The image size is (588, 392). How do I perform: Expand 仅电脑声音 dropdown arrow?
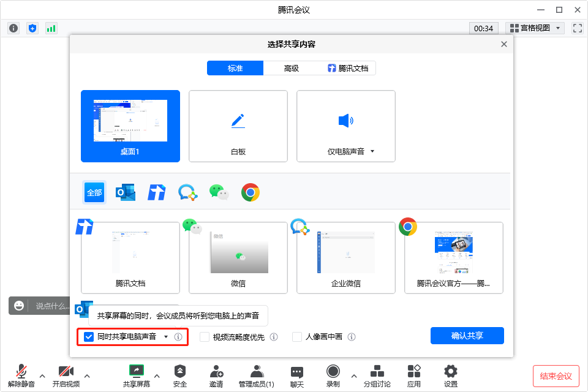coord(372,151)
